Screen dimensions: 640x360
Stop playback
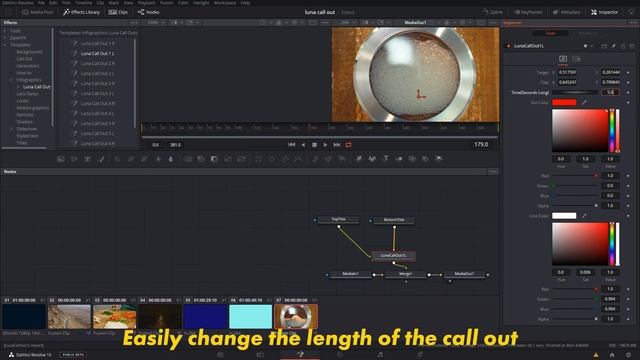(314, 145)
